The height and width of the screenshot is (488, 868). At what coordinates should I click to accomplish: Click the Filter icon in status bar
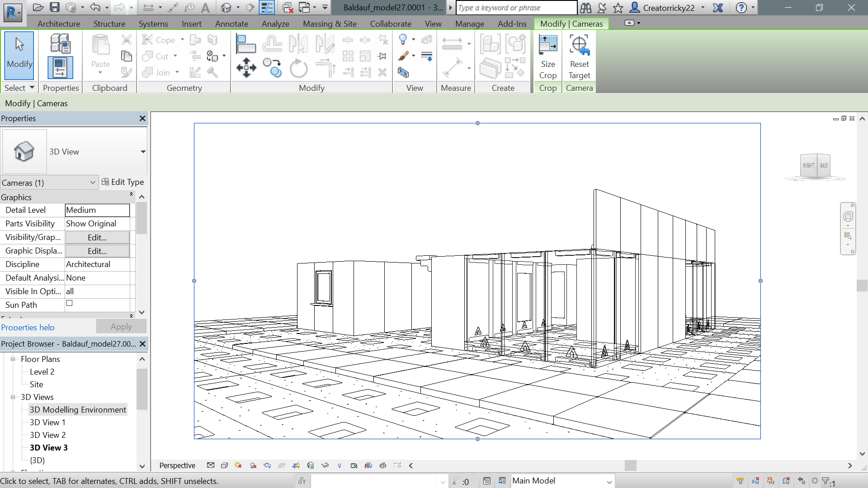click(x=826, y=481)
